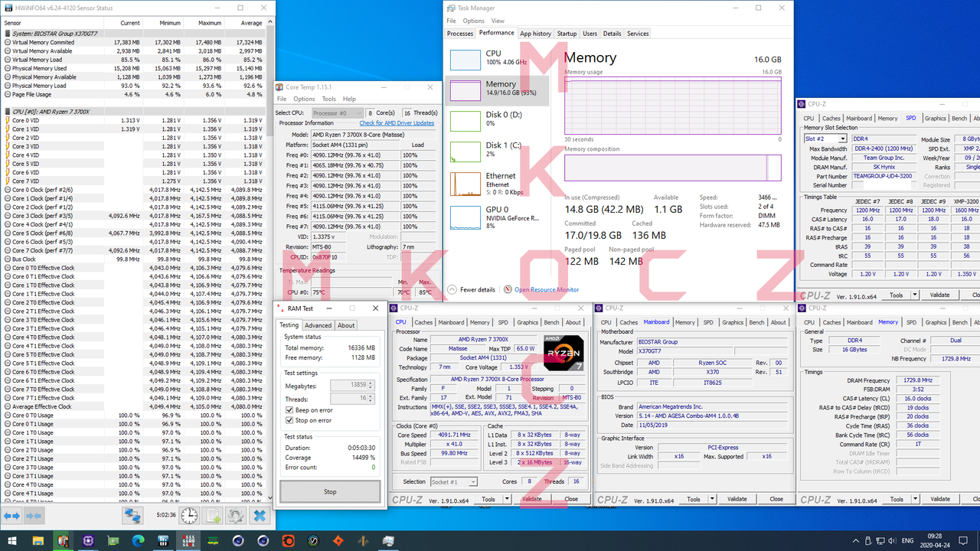980x551 pixels.
Task: Open Resource Monitor icon in Task Manager
Action: 508,289
